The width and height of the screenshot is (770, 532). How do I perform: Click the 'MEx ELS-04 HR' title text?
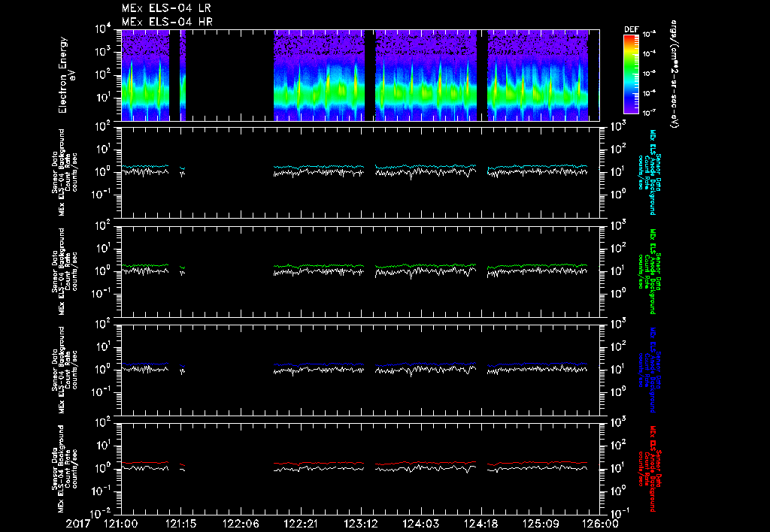coord(167,22)
